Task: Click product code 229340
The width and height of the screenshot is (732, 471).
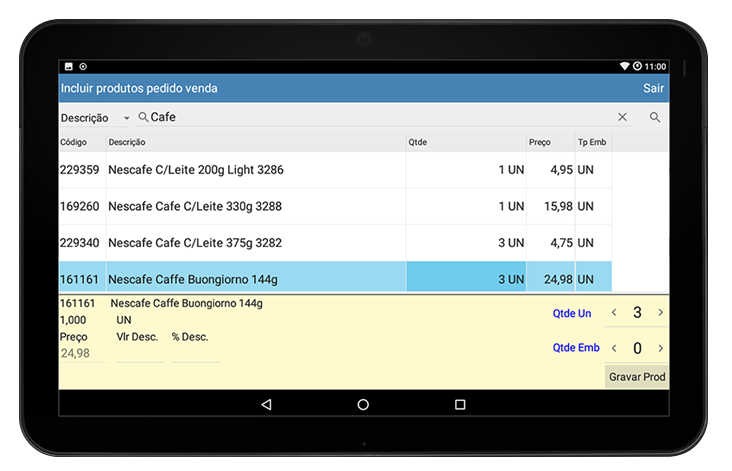Action: coord(79,243)
